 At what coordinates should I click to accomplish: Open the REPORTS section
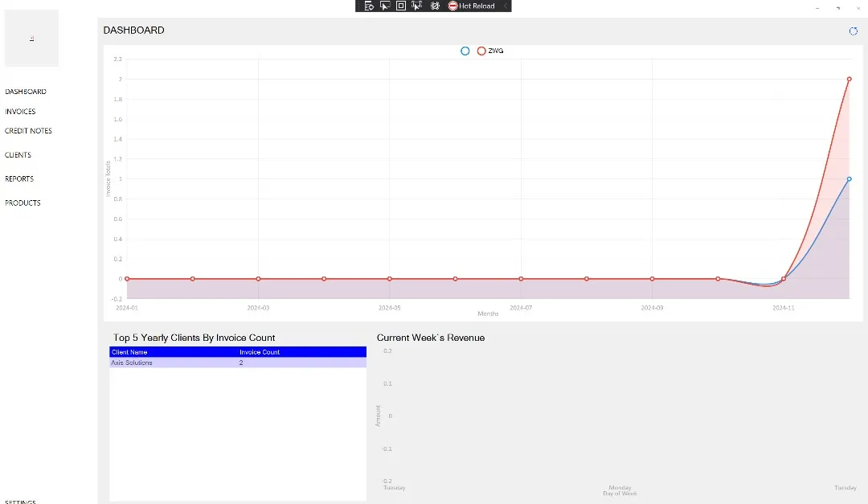[x=19, y=179]
